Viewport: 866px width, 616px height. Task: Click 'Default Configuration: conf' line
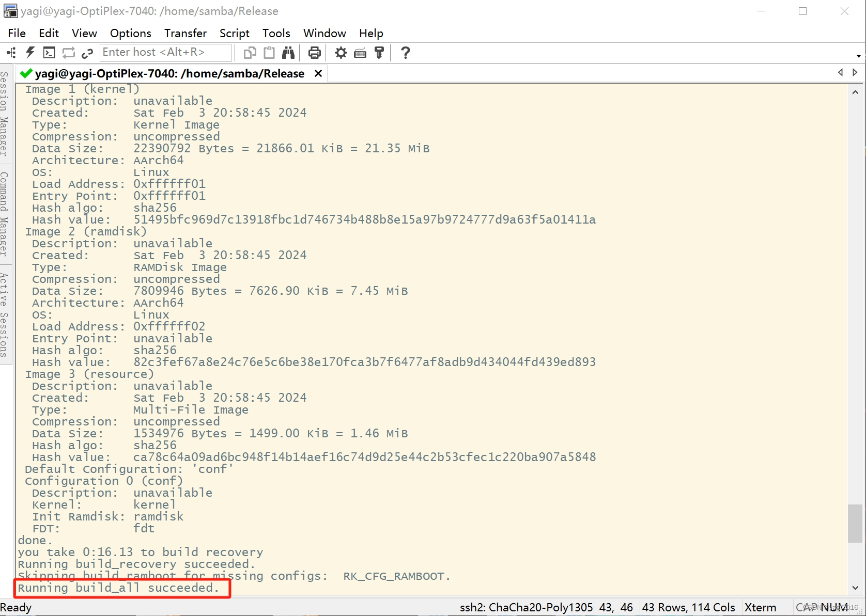coord(129,469)
